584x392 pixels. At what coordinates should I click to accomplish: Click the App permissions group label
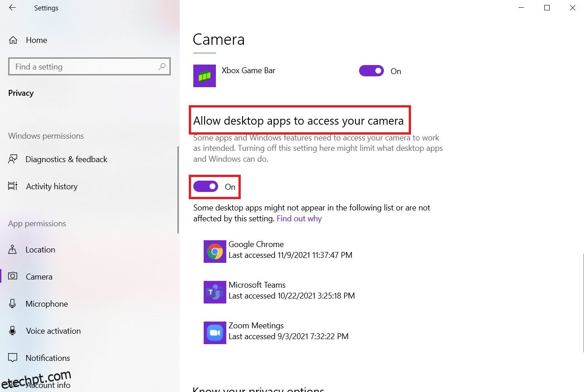point(37,224)
